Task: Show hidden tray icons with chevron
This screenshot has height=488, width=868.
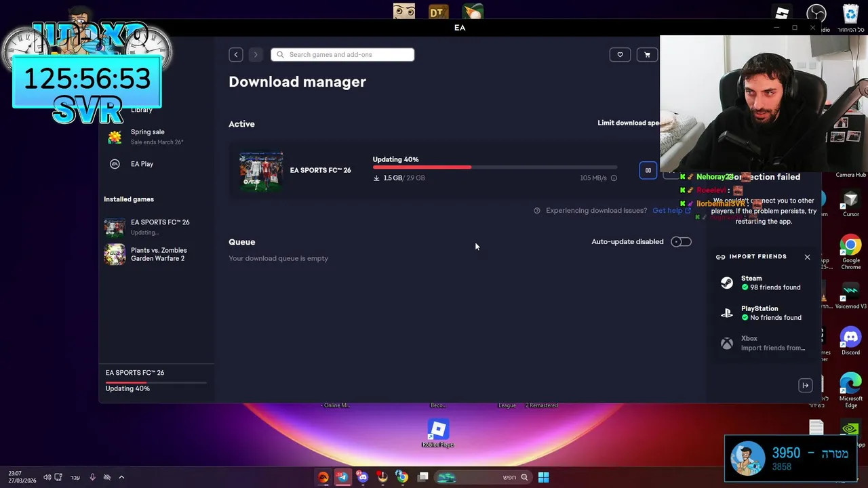Action: point(121,477)
